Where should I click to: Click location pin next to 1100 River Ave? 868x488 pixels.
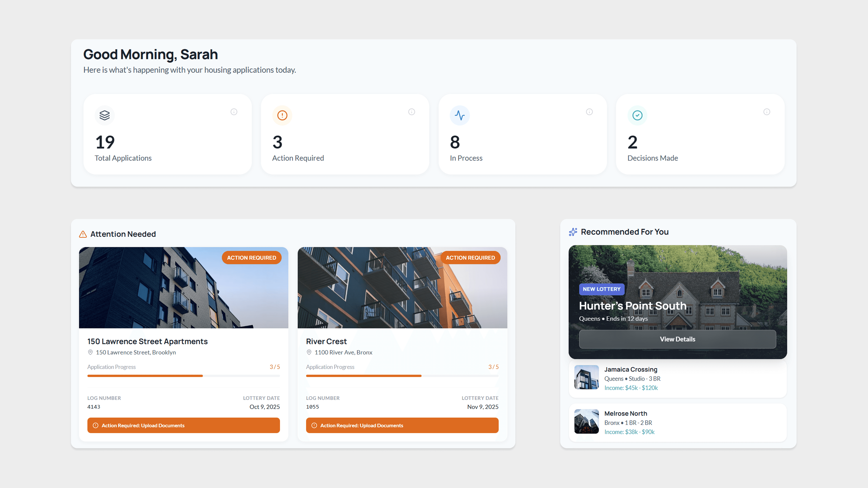[x=309, y=352]
